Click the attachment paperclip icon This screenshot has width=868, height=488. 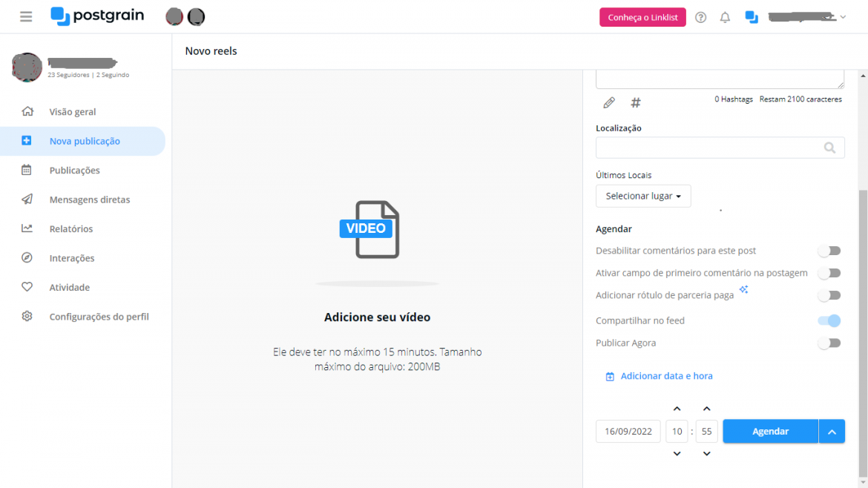click(x=608, y=102)
